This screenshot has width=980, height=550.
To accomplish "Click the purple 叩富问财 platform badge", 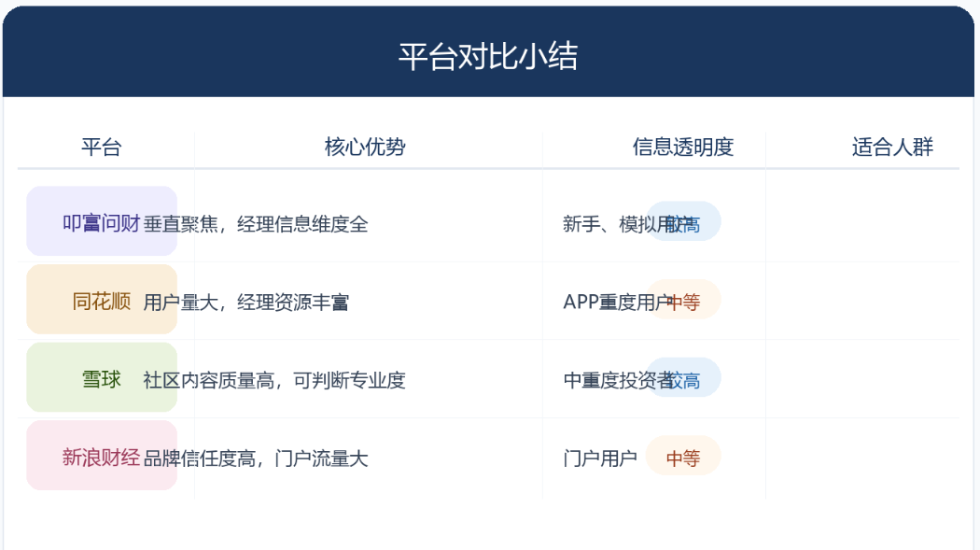I will pyautogui.click(x=101, y=220).
